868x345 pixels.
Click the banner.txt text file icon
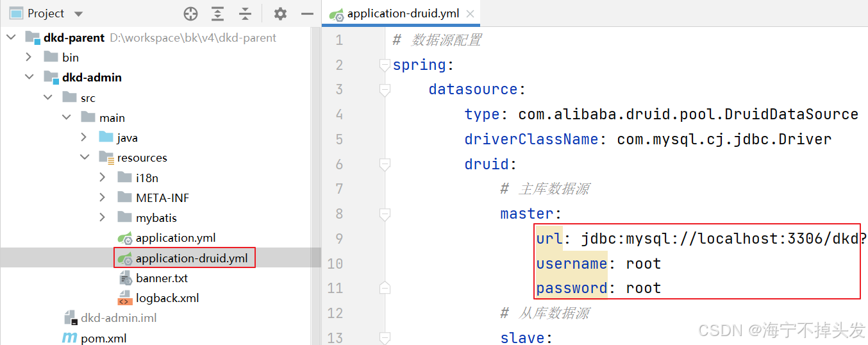(x=125, y=278)
